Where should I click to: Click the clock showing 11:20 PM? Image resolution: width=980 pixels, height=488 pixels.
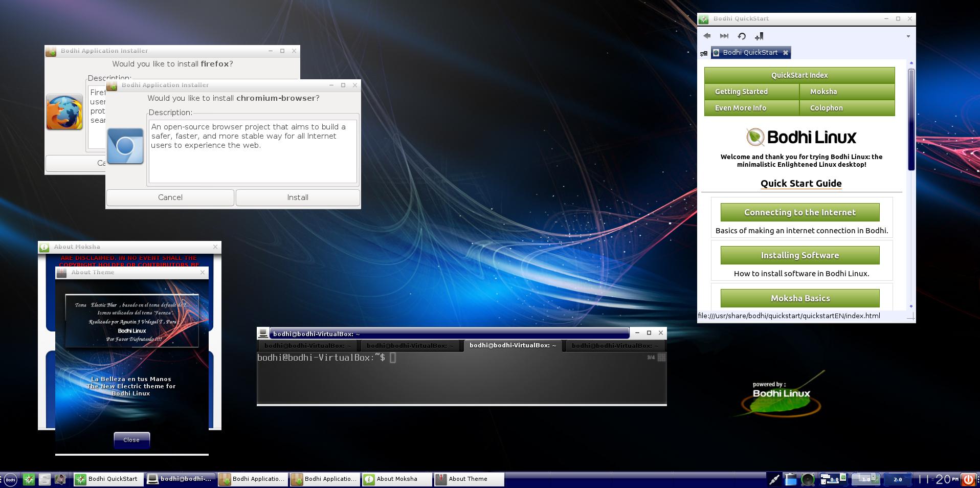coord(939,479)
